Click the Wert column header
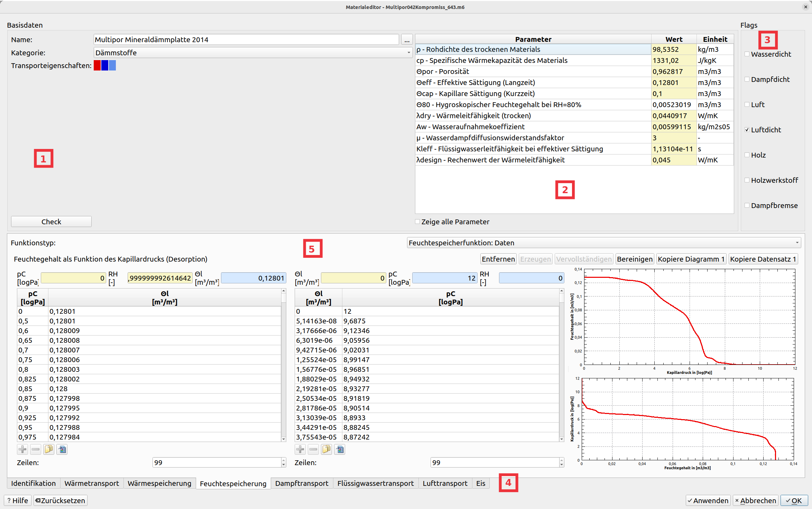This screenshot has height=509, width=812. coord(674,39)
